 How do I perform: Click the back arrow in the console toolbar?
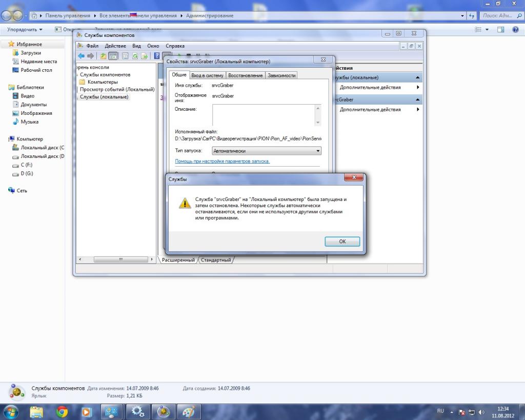pyautogui.click(x=81, y=56)
